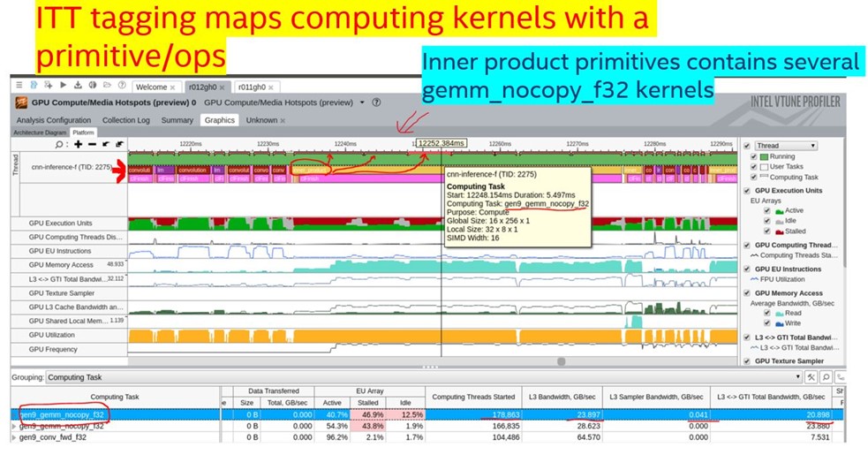Switch to the r011gh0 result tab
868x455 pixels.
pyautogui.click(x=252, y=87)
